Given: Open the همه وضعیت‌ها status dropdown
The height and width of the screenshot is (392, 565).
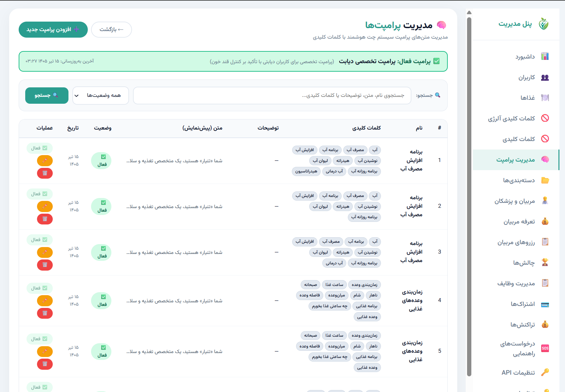Looking at the screenshot, I should (x=101, y=96).
